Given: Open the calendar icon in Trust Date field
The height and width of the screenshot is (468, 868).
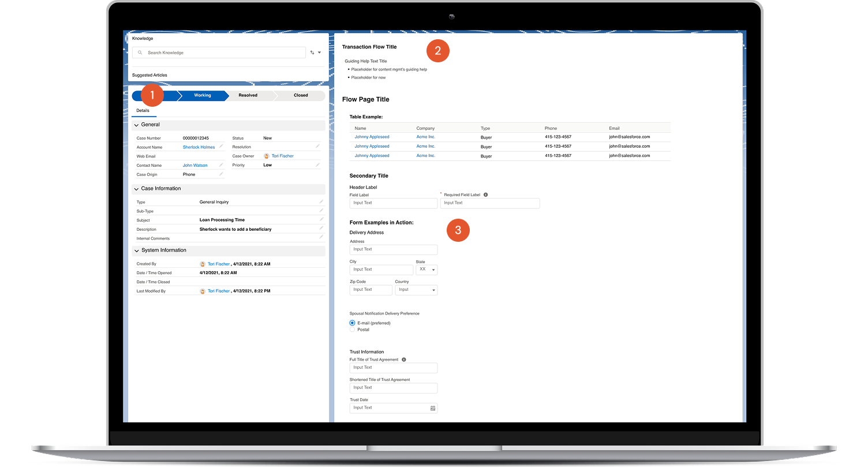Looking at the screenshot, I should pos(433,408).
